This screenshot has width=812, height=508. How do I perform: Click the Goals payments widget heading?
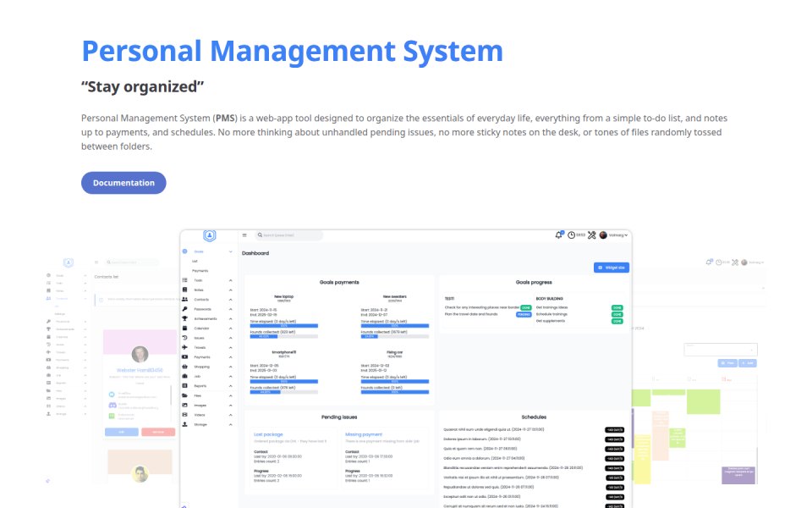tap(339, 282)
